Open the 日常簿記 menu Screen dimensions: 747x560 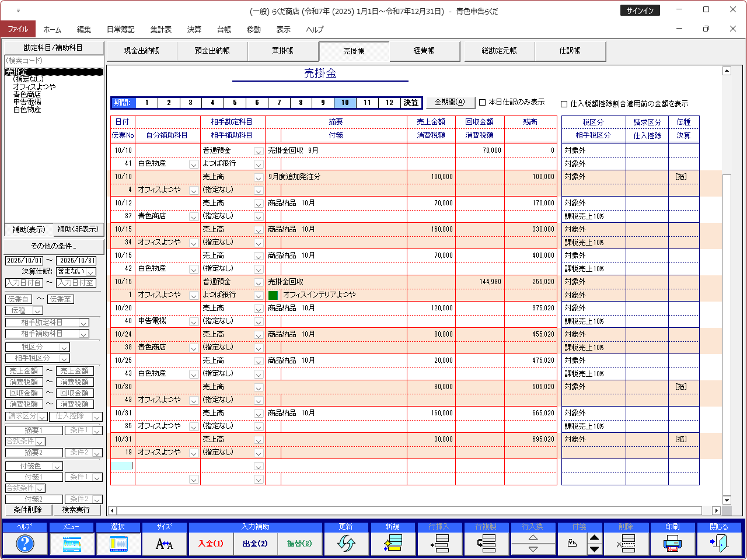pyautogui.click(x=120, y=29)
